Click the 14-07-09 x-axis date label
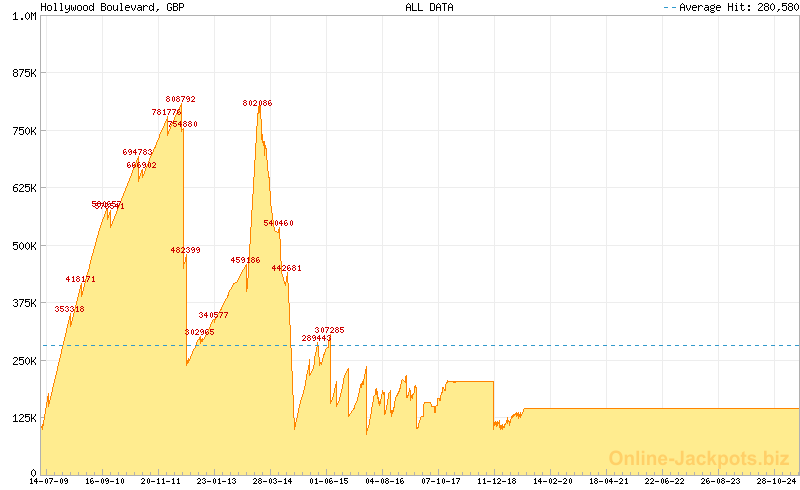This screenshot has width=800, height=490. tap(48, 481)
